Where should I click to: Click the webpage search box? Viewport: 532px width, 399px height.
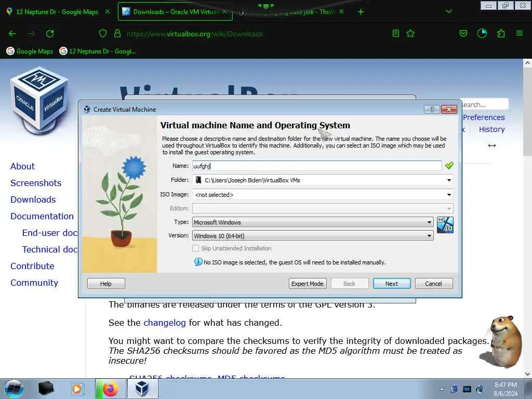(x=485, y=104)
